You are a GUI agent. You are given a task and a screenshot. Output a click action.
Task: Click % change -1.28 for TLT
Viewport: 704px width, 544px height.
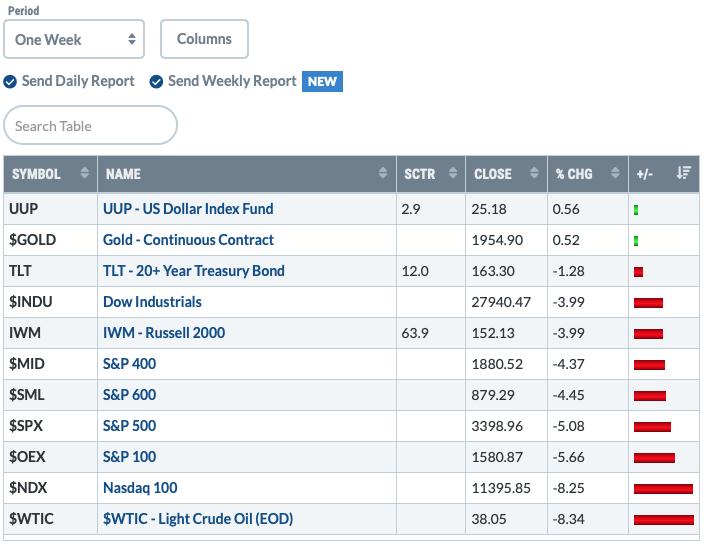pyautogui.click(x=568, y=271)
